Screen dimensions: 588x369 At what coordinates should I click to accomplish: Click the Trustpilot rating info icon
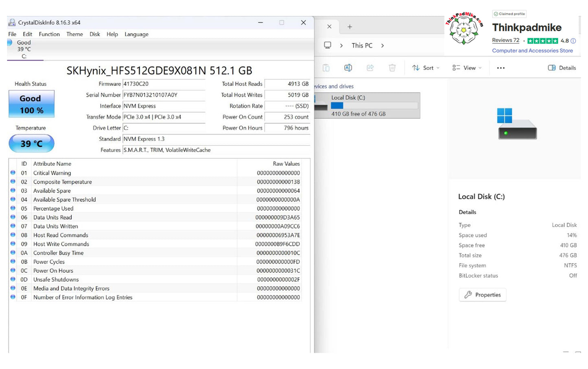[x=573, y=41]
